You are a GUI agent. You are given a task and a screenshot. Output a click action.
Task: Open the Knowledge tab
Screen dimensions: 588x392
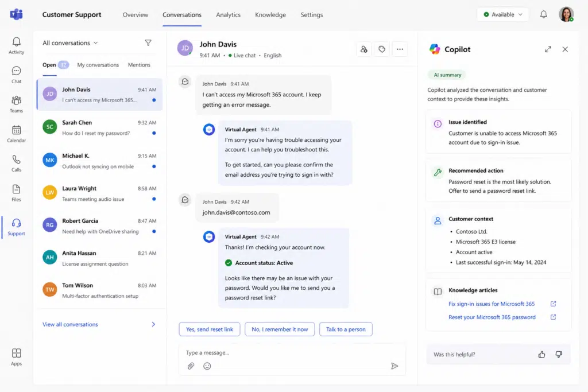270,14
